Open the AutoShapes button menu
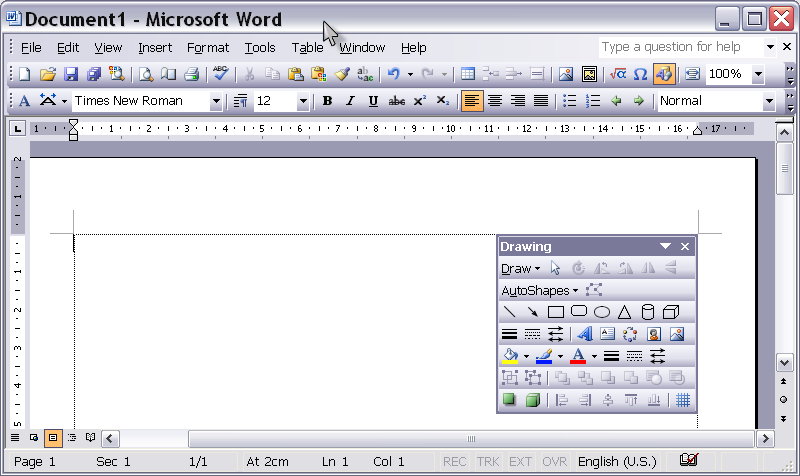 pyautogui.click(x=539, y=291)
